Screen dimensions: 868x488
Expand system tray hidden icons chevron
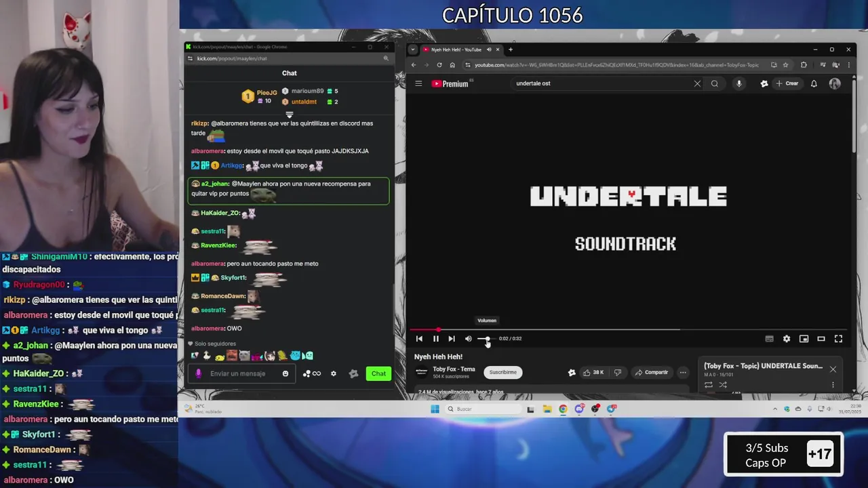point(775,409)
